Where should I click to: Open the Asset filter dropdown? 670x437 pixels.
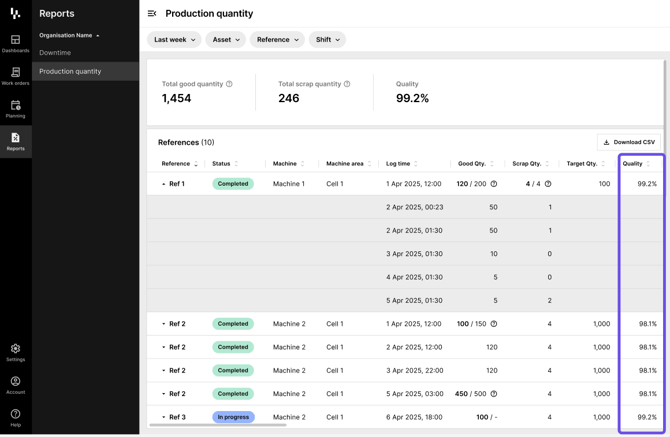(226, 40)
